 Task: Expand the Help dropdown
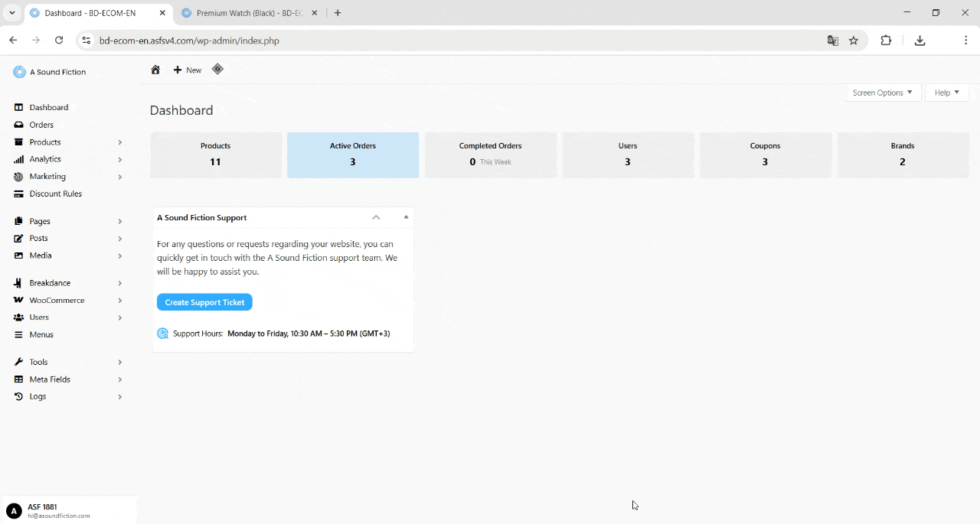pos(946,93)
